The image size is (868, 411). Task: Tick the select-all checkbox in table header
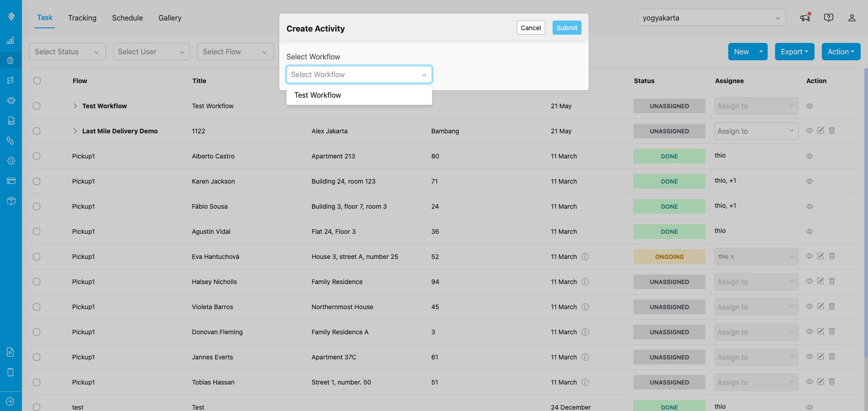37,81
